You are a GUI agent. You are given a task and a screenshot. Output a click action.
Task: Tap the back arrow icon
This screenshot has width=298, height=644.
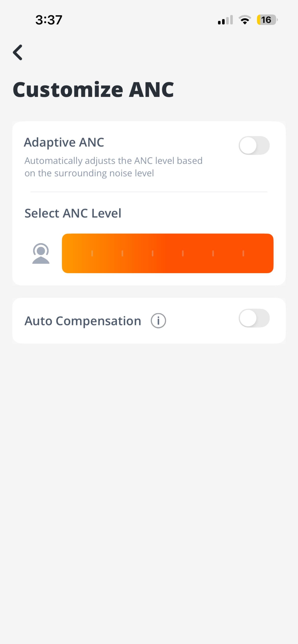18,53
